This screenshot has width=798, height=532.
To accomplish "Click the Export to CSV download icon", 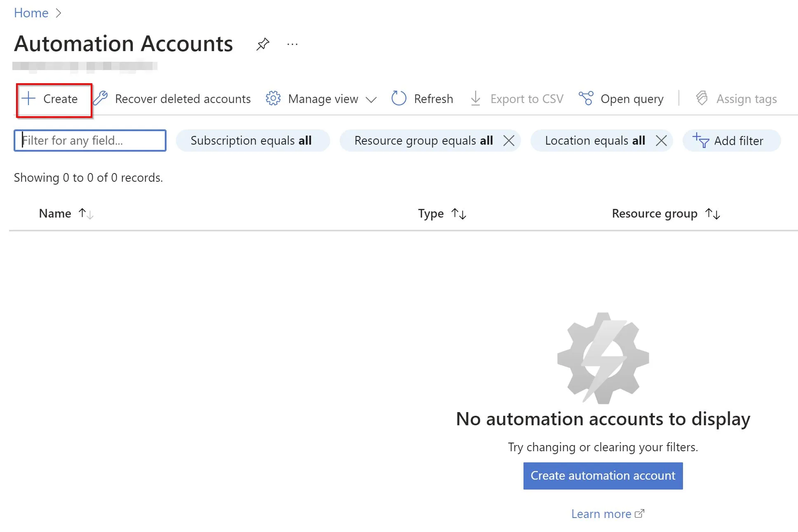I will point(475,98).
